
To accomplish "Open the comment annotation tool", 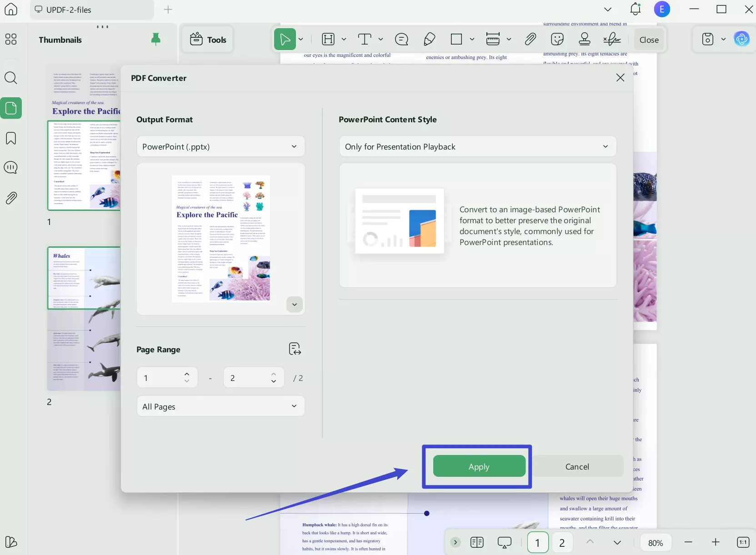I will pos(402,40).
